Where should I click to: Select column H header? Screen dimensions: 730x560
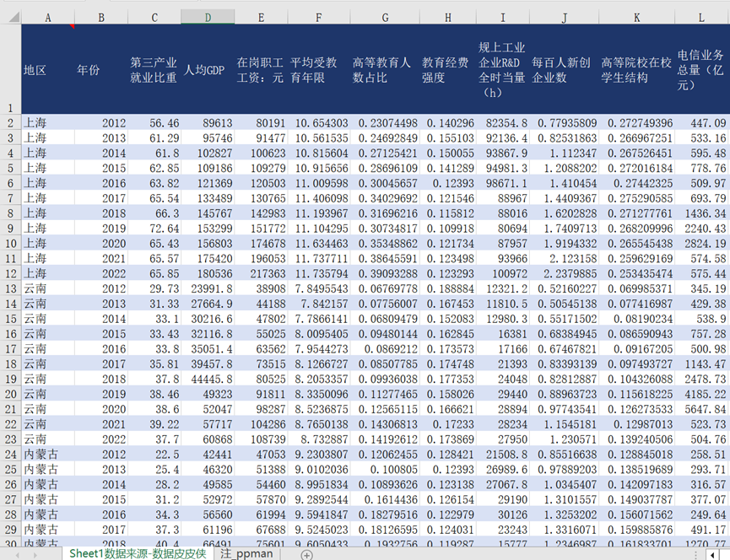point(447,18)
